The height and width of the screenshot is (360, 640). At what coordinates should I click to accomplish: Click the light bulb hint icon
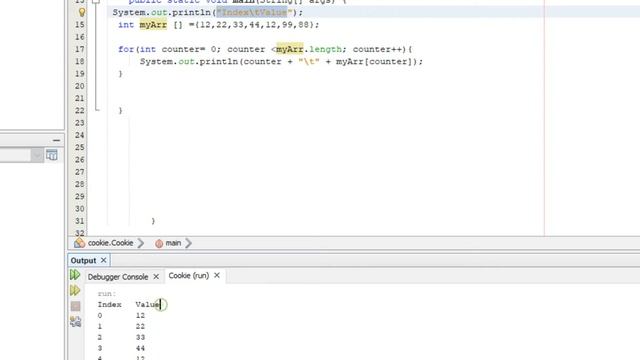[82, 12]
